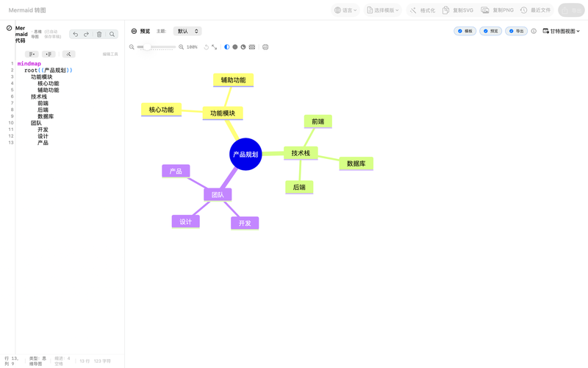Click the outdent icon in edit tools
588x368 pixels.
point(32,54)
